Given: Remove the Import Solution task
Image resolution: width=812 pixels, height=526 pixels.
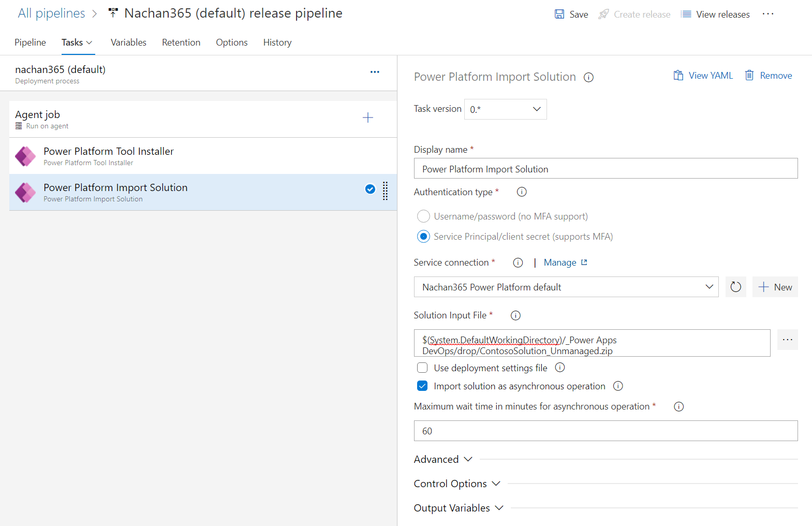Looking at the screenshot, I should 769,76.
